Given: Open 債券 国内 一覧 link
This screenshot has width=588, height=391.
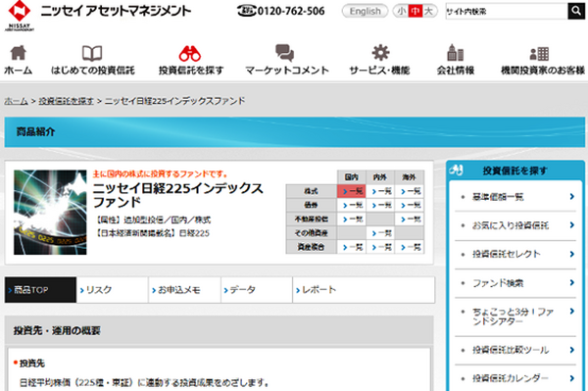Looking at the screenshot, I should (352, 205).
